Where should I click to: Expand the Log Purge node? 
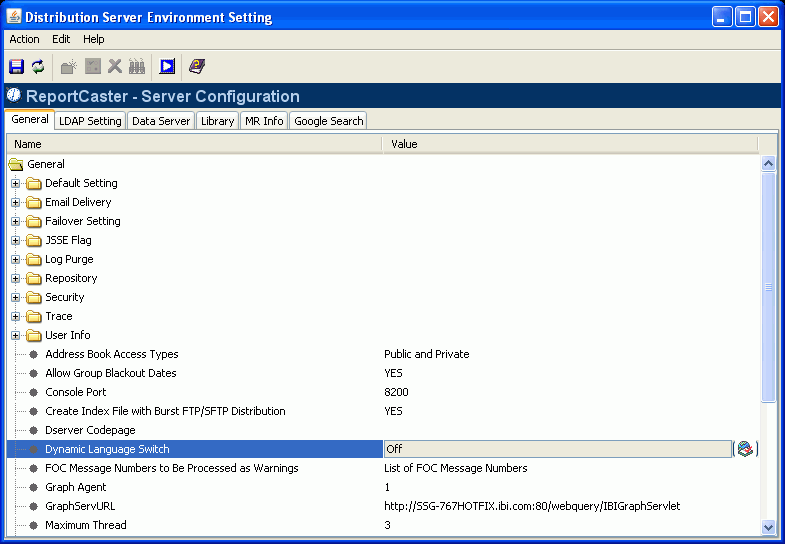[16, 259]
